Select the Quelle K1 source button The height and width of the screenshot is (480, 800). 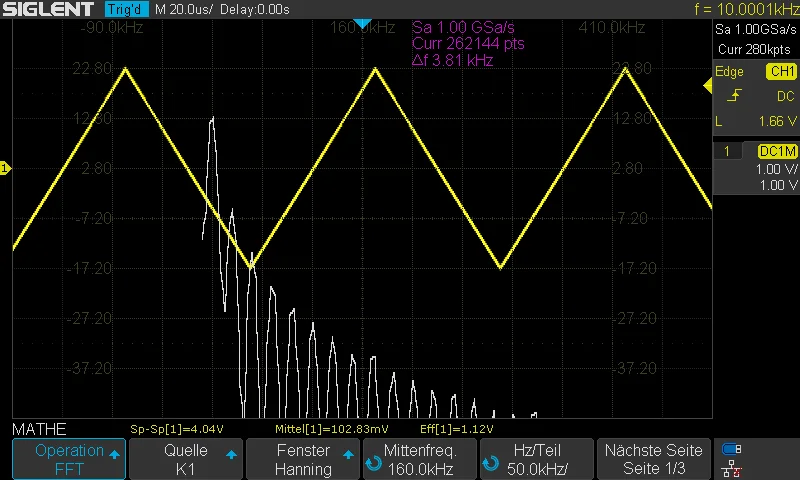coord(185,459)
